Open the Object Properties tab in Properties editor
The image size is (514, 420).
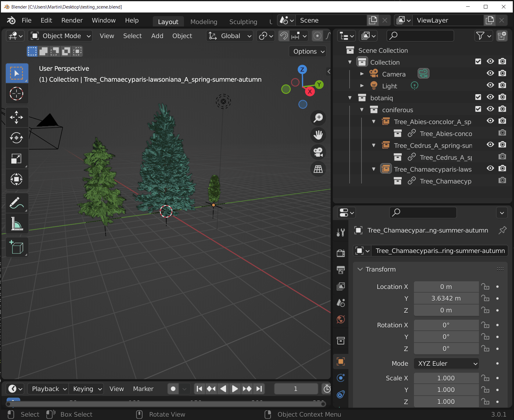(x=340, y=361)
